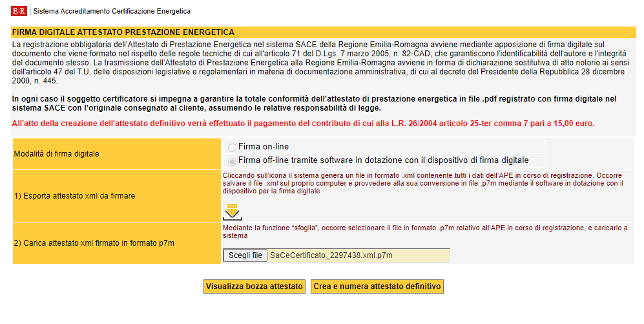
Task: Click the Modalità di firma digitale label
Action: click(x=57, y=154)
